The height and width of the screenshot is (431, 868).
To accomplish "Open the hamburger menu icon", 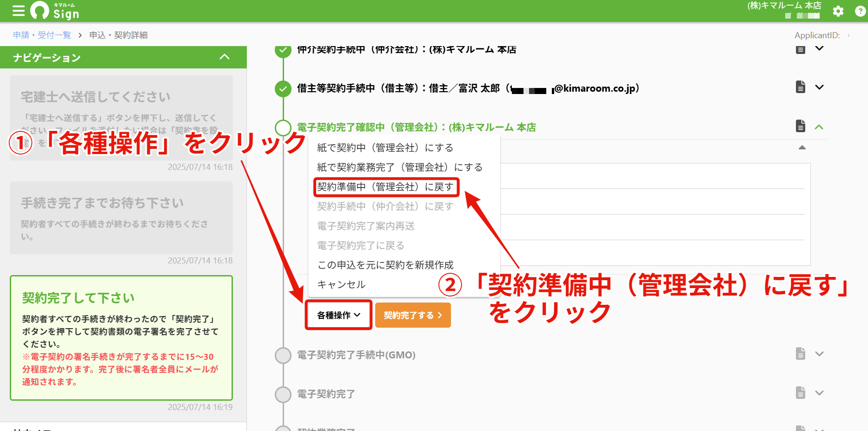I will coord(19,11).
